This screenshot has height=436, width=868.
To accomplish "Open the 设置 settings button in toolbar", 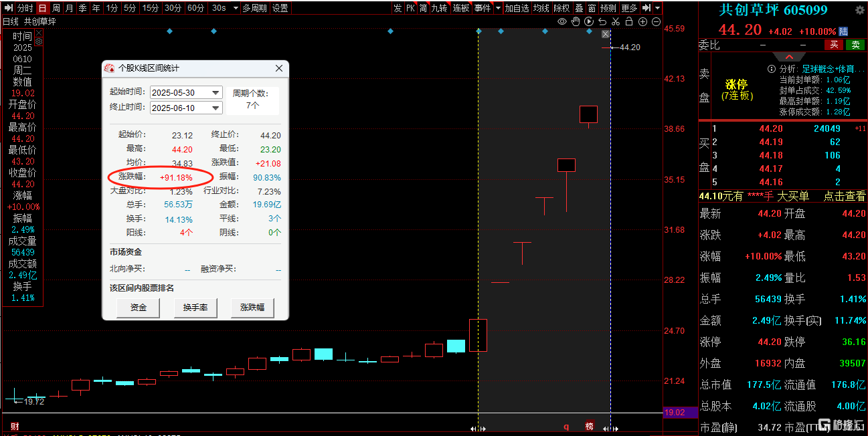I will click(x=280, y=8).
